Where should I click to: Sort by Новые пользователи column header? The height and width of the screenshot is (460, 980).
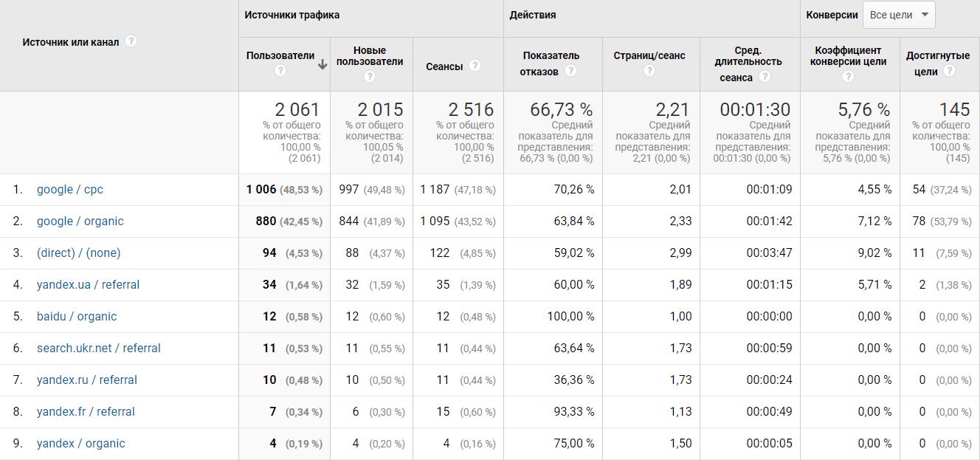tap(370, 55)
